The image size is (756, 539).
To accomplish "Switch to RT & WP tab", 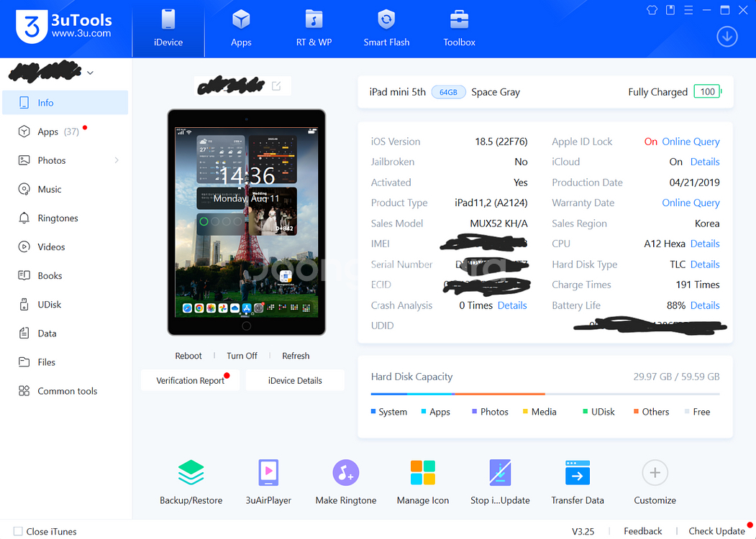I will pos(314,29).
